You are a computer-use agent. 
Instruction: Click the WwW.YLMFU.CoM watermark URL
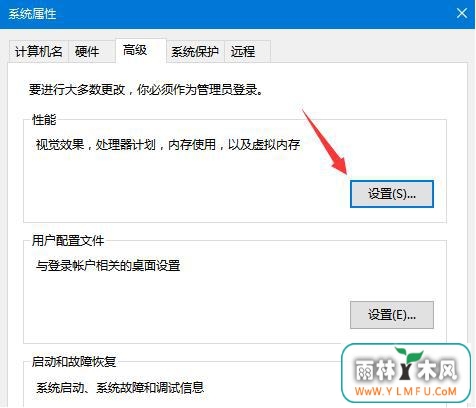pos(406,391)
